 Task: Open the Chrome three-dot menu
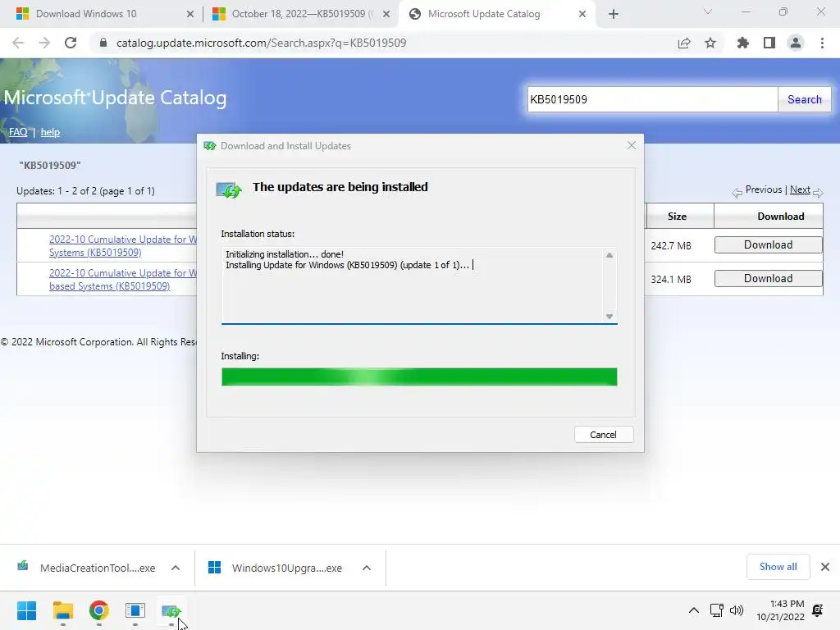822,43
